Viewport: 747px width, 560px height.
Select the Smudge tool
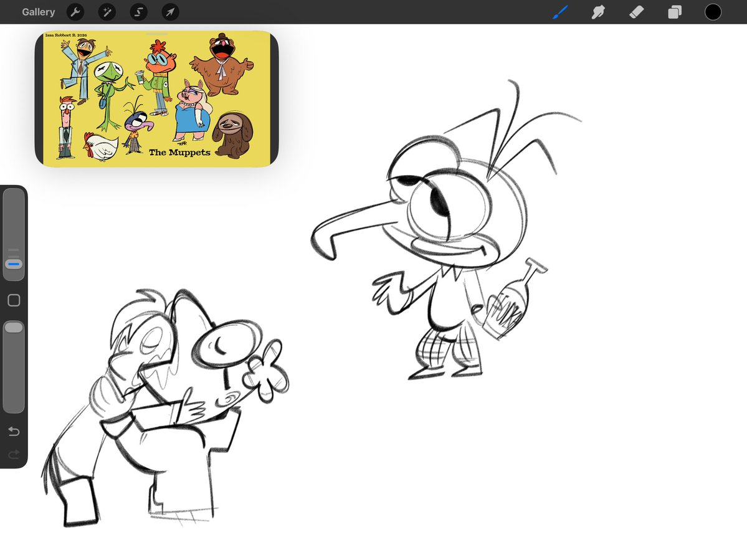pyautogui.click(x=598, y=12)
